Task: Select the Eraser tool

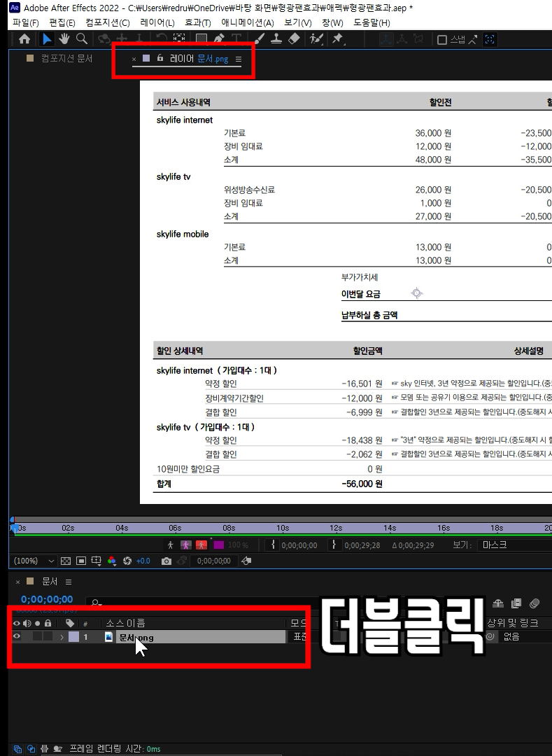Action: [294, 39]
